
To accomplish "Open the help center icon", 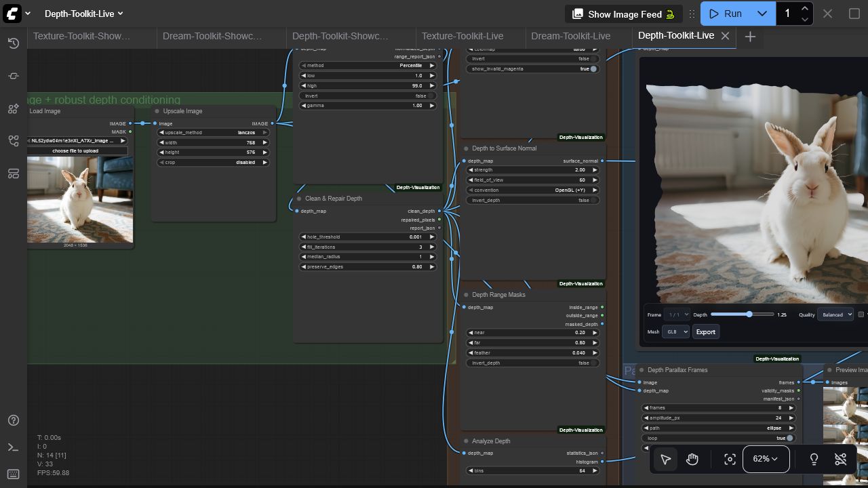I will pos(14,420).
